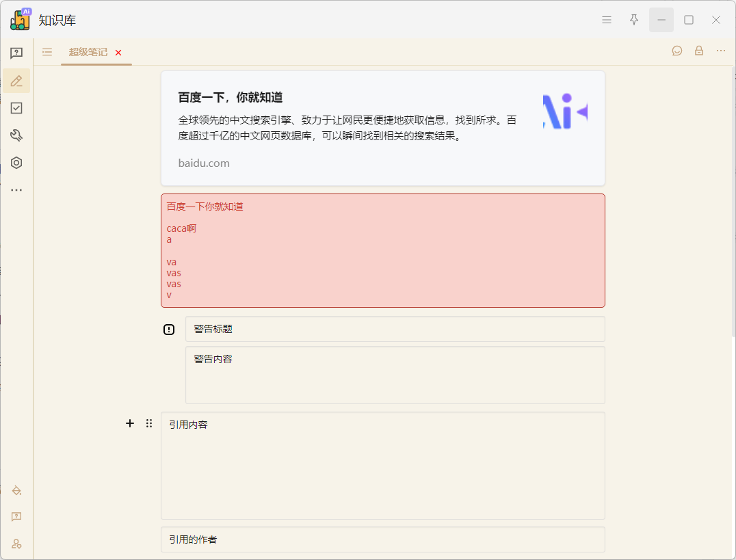Viewport: 736px width, 560px height.
Task: Click the lock note icon
Action: click(x=699, y=51)
